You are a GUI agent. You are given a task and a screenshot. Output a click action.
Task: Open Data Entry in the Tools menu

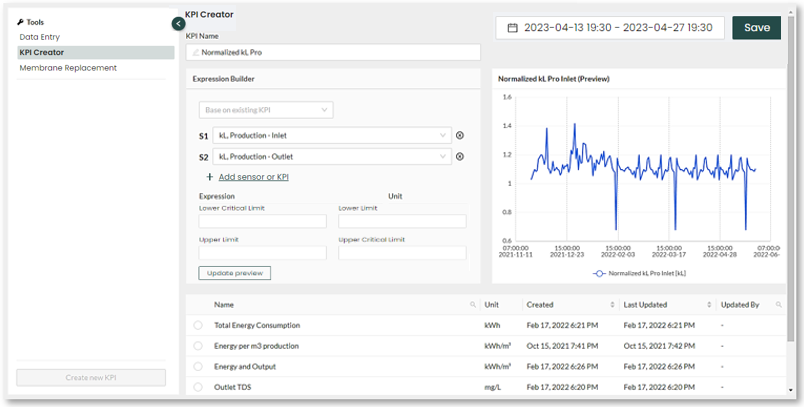[x=40, y=36]
